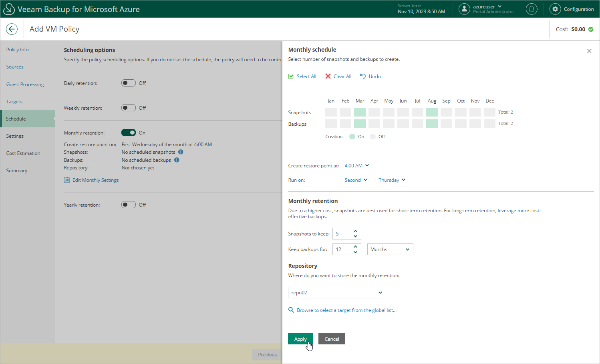Toggle Weekly retention switch
The height and width of the screenshot is (364, 600).
(129, 108)
